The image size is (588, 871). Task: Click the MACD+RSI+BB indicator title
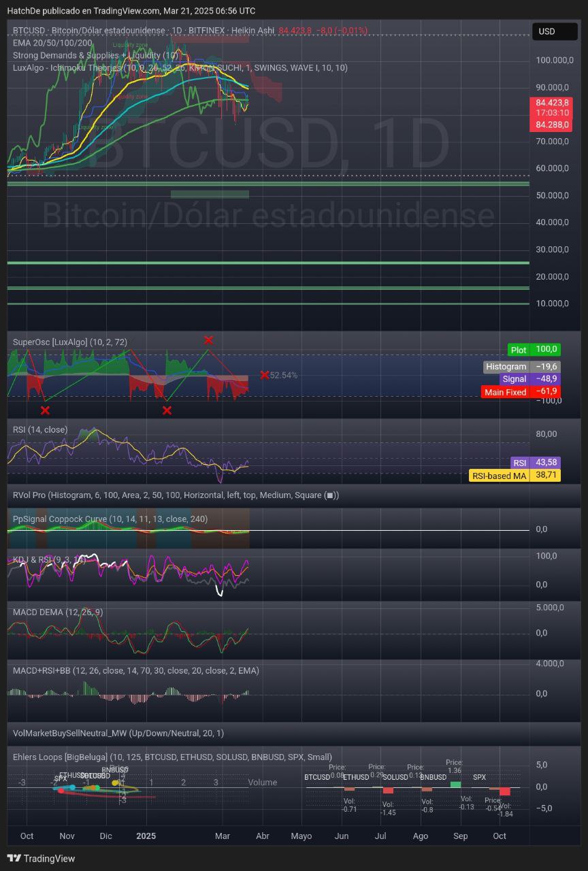[x=136, y=670]
